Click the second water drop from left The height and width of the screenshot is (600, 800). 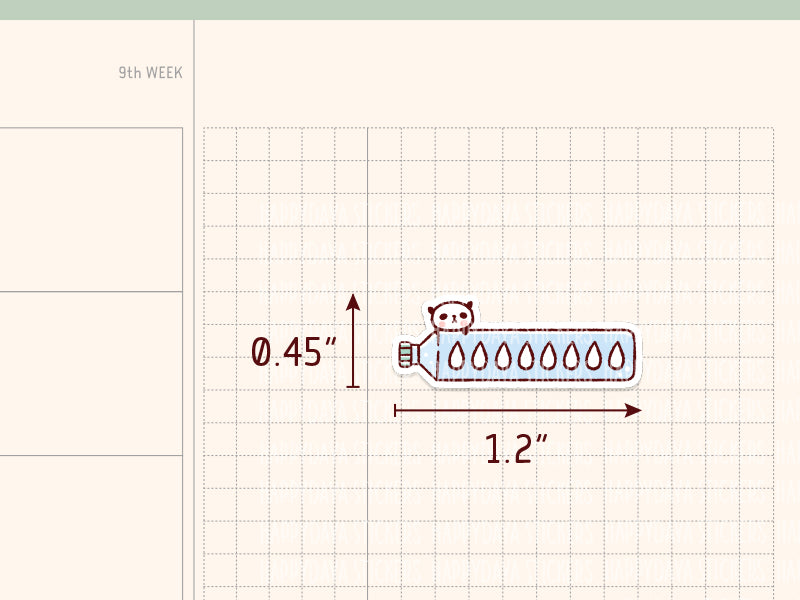[478, 355]
